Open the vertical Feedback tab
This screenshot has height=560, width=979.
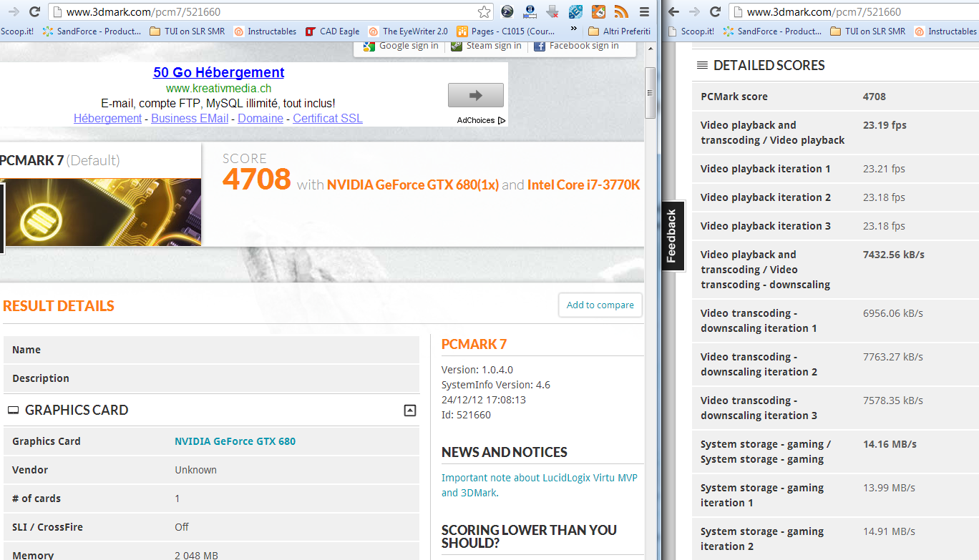[671, 236]
